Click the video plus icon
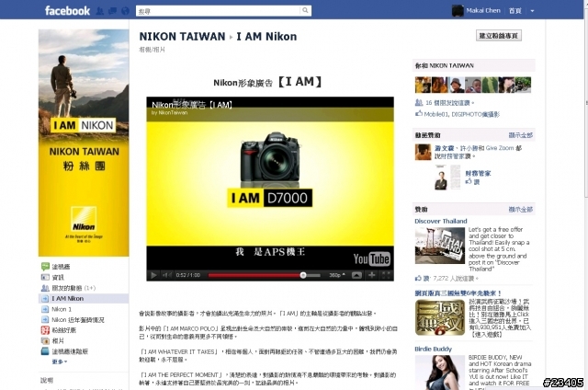Image resolution: width=588 pixels, height=390 pixels. tap(371, 275)
